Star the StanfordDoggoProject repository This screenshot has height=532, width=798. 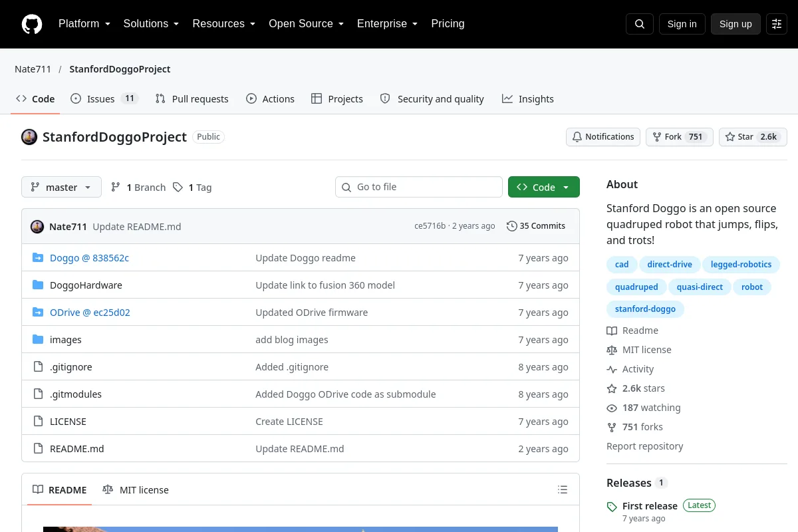tap(753, 137)
